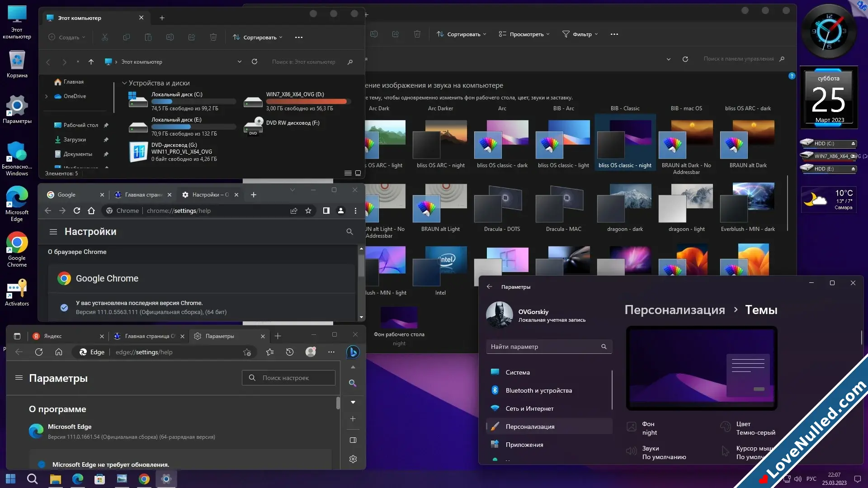Click the Microsoft Edge icon in taskbar
868x488 pixels.
coord(77,479)
